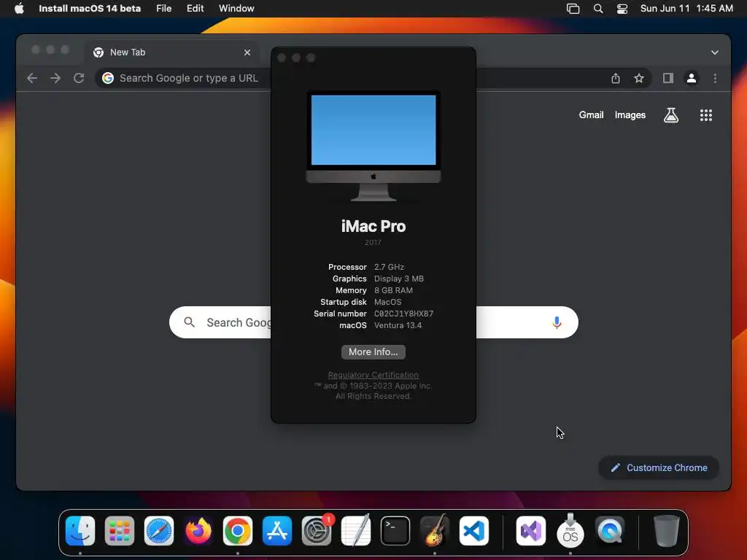
Task: Open Chrome three-dot menu
Action: tap(715, 78)
